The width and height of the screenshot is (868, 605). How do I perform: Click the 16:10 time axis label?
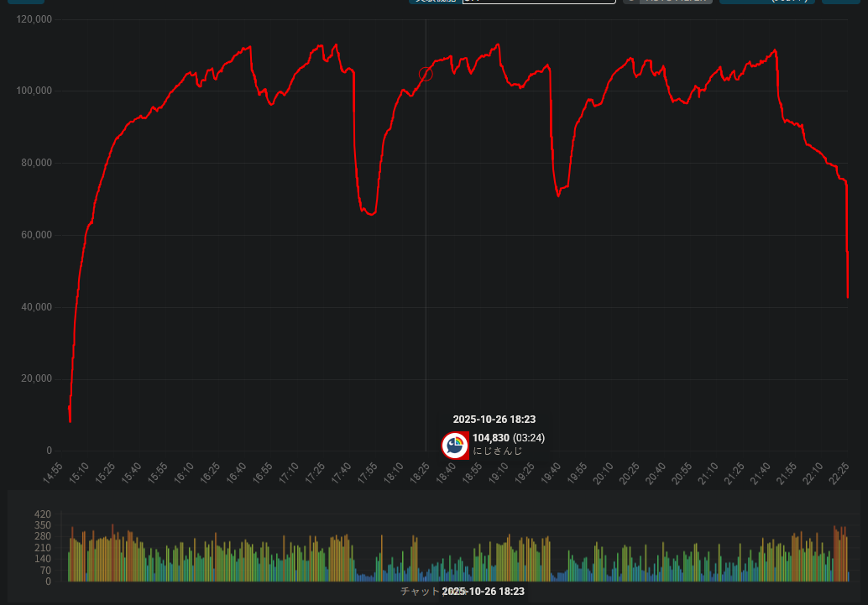[x=185, y=474]
